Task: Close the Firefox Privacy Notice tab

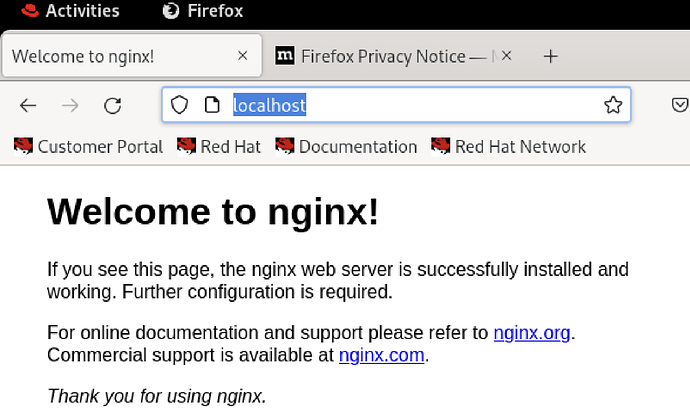Action: (x=506, y=55)
